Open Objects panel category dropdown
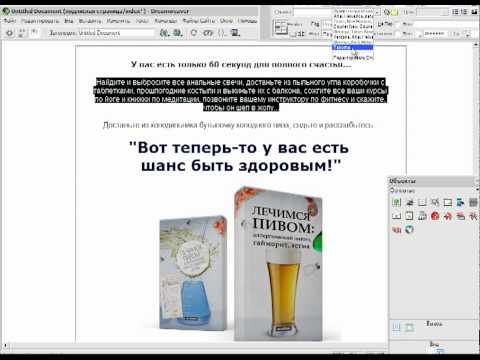480x360 pixels. coord(476,190)
